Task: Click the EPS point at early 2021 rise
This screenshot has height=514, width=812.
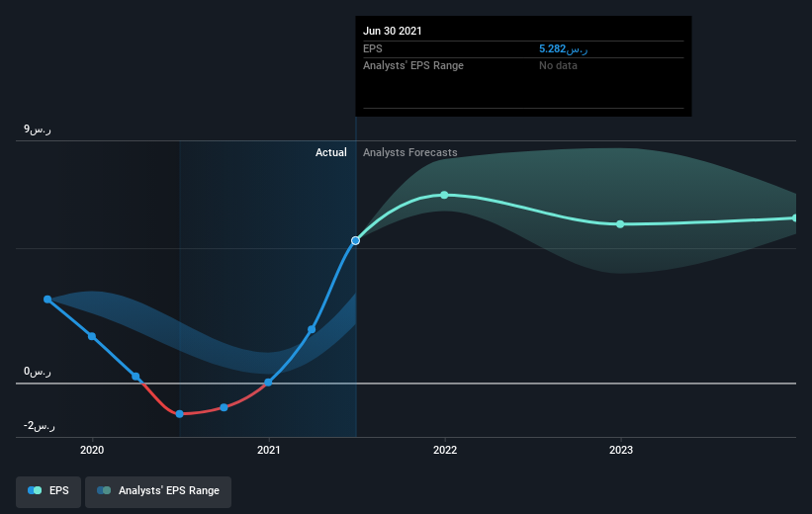Action: (312, 329)
